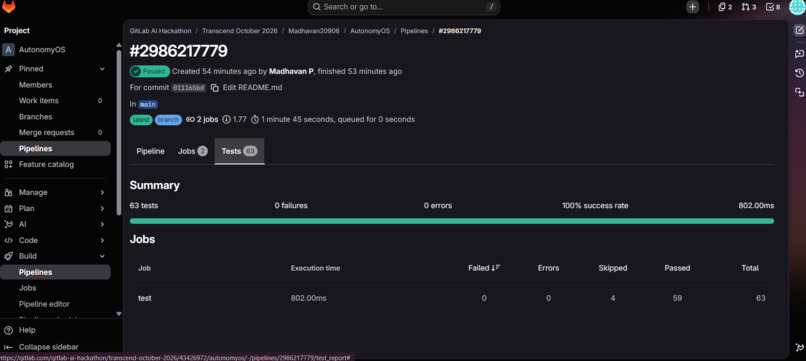Copy commit SHA with the clipboard icon

[214, 87]
